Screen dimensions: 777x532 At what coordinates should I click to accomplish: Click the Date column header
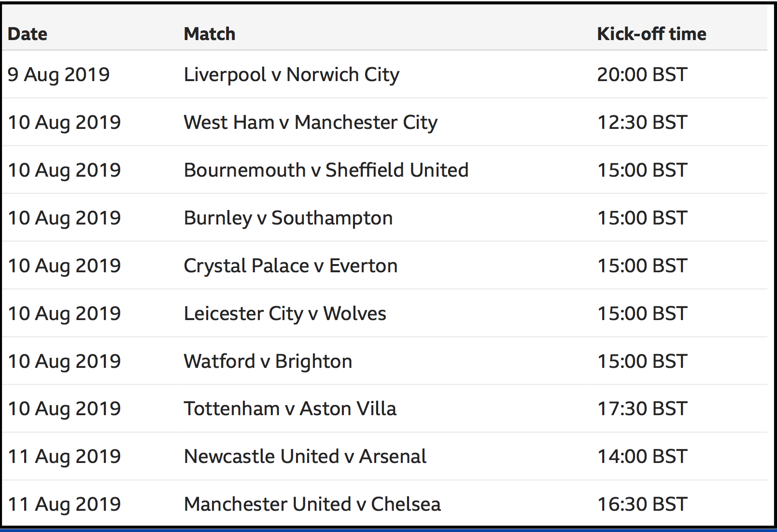pos(28,34)
